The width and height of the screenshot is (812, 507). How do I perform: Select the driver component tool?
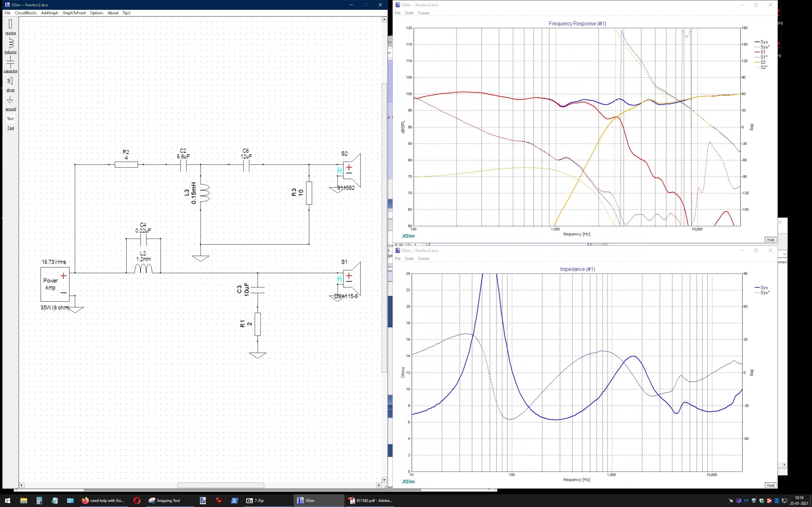pos(10,84)
